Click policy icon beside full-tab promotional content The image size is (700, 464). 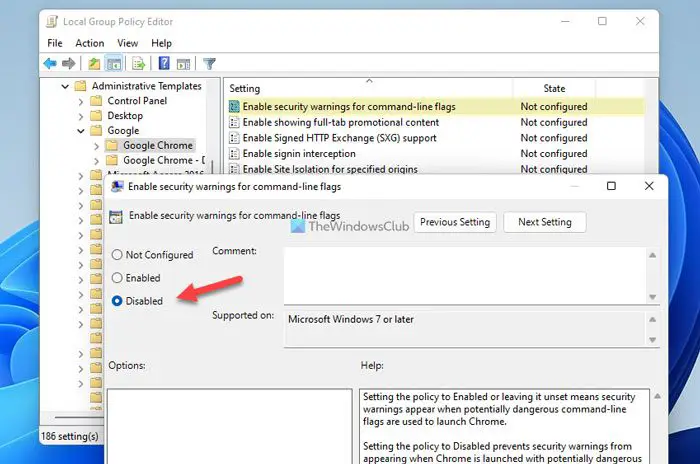pos(234,122)
